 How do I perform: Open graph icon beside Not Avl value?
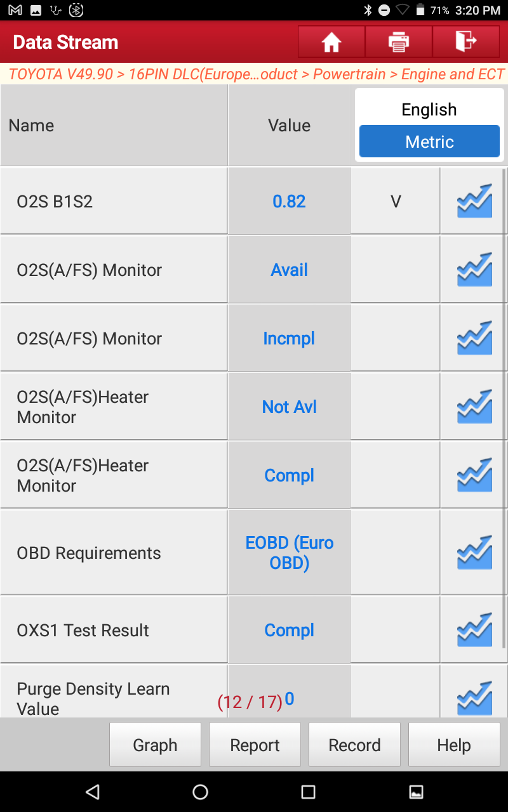pos(474,407)
